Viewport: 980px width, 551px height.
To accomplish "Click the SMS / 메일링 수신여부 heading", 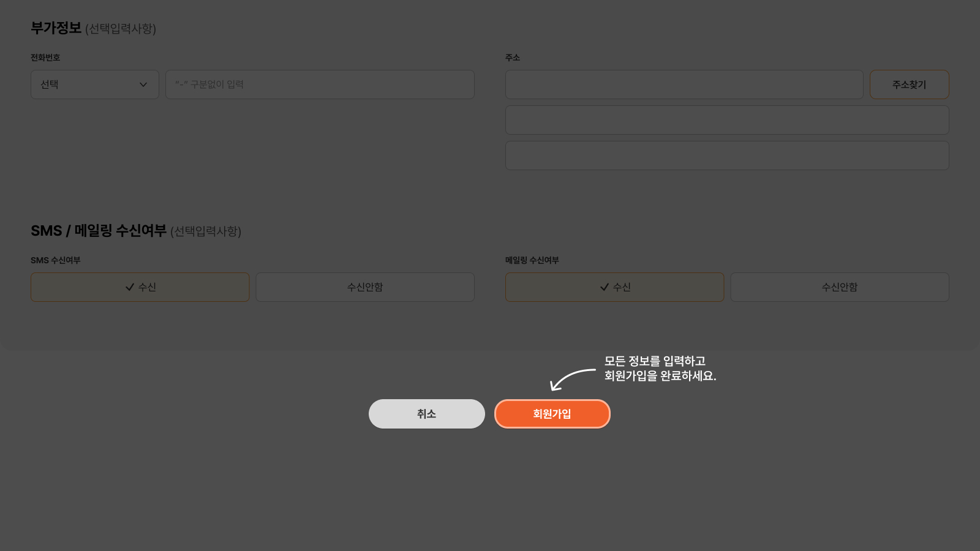I will coord(99,231).
